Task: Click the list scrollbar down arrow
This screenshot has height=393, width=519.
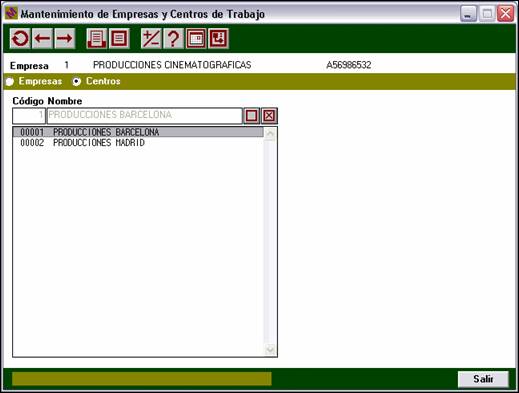Action: click(270, 349)
